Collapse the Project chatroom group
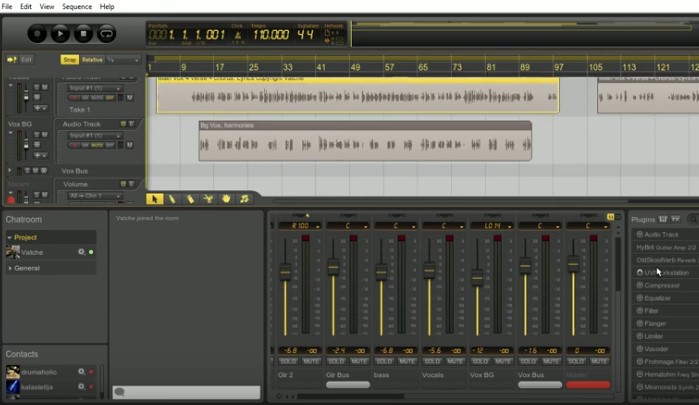Screen dimensions: 699x405 [x=9, y=238]
